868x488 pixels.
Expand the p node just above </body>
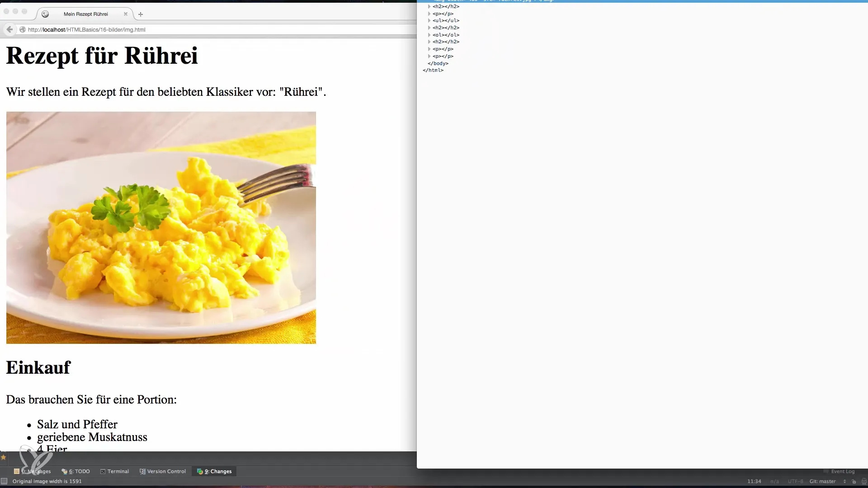(429, 56)
